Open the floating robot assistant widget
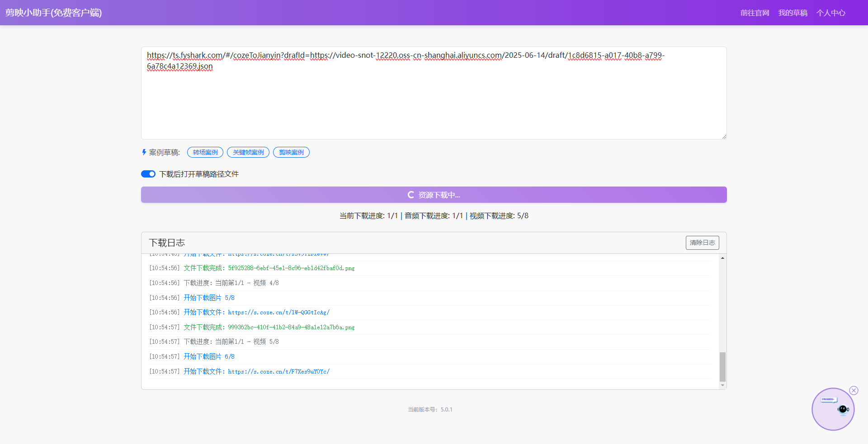 coord(833,409)
